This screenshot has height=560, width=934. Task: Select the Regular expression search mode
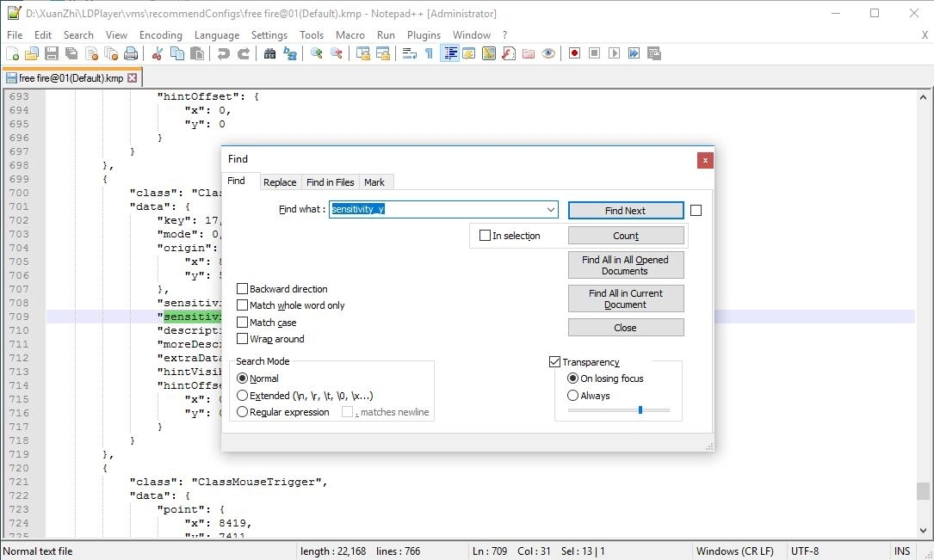242,412
